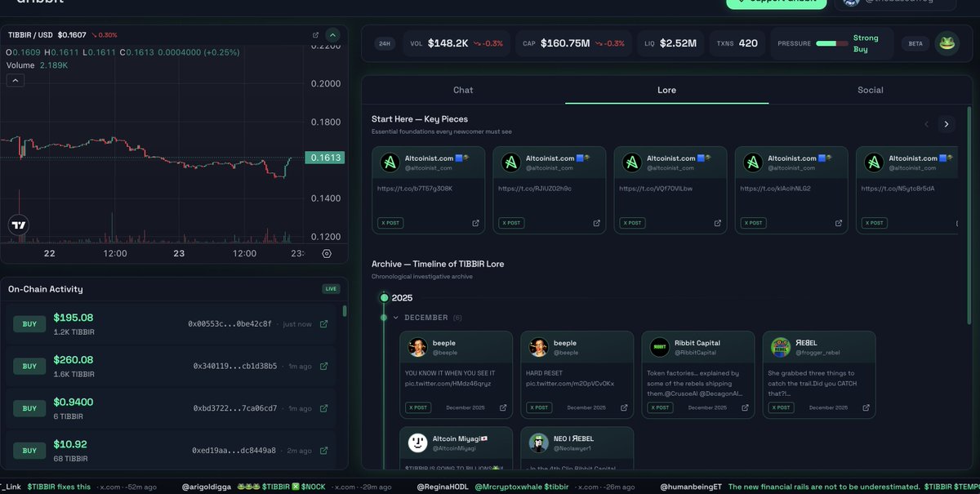Switch to the Lore tab

point(666,90)
